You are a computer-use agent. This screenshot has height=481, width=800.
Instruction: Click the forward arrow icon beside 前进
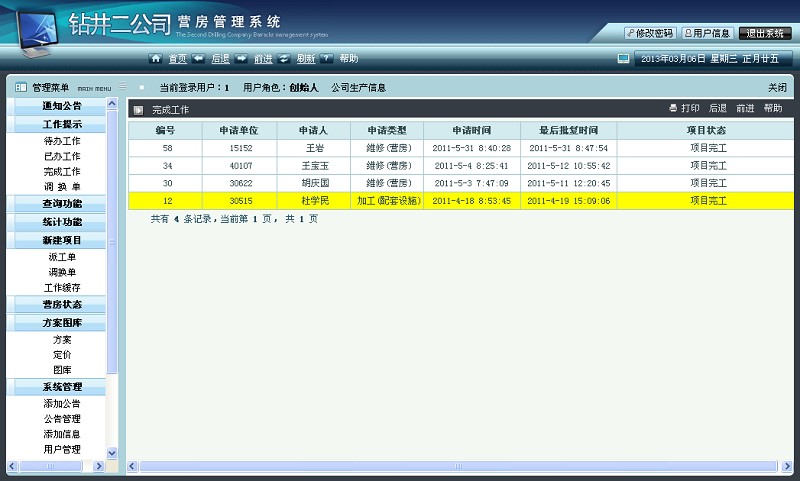241,59
